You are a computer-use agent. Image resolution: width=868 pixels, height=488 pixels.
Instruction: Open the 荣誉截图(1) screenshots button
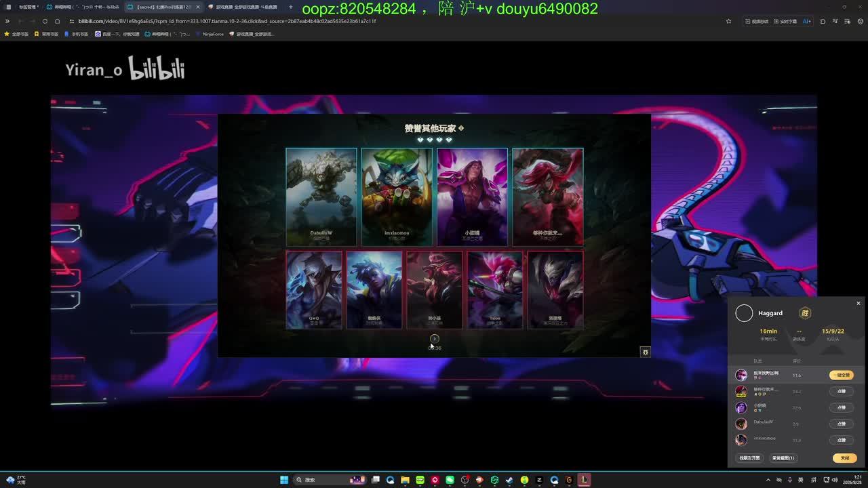[783, 458]
